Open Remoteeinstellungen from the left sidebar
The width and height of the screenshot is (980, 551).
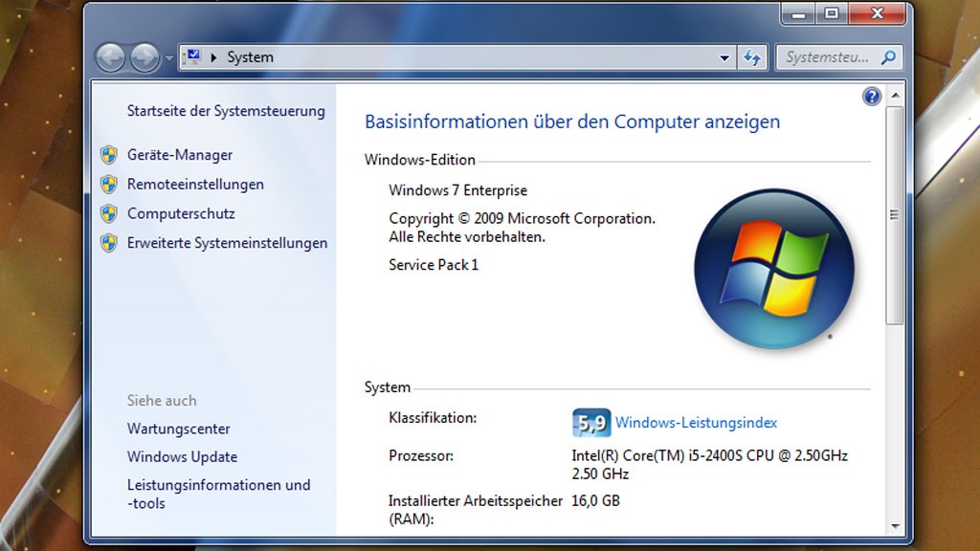pyautogui.click(x=195, y=185)
